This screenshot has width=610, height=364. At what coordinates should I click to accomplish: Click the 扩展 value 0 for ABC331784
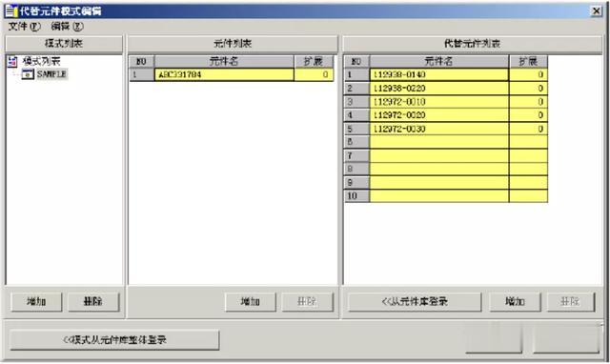(314, 74)
